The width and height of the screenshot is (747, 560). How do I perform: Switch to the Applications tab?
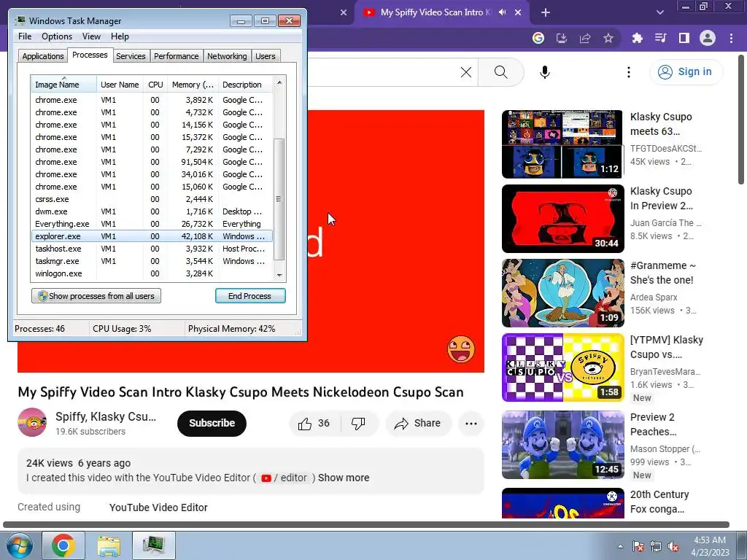click(x=43, y=56)
